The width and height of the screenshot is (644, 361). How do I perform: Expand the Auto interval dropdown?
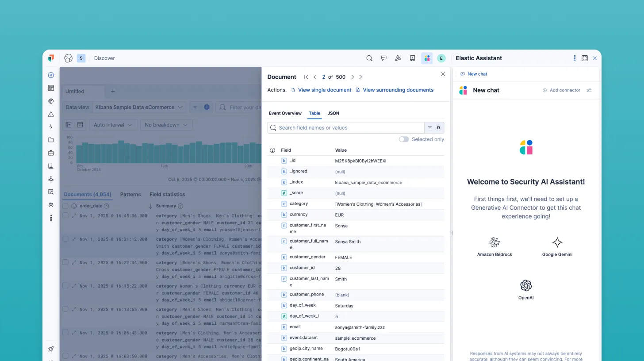(113, 125)
